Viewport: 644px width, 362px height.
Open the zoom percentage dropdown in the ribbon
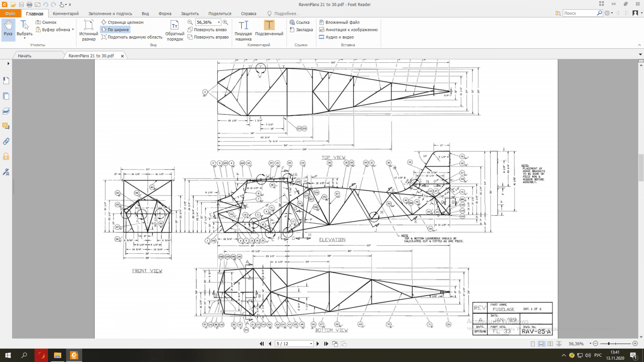coord(219,23)
